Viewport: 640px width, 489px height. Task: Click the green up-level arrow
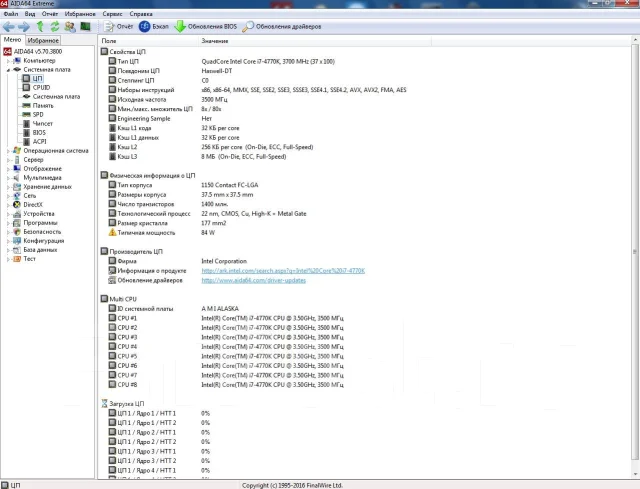click(40, 27)
